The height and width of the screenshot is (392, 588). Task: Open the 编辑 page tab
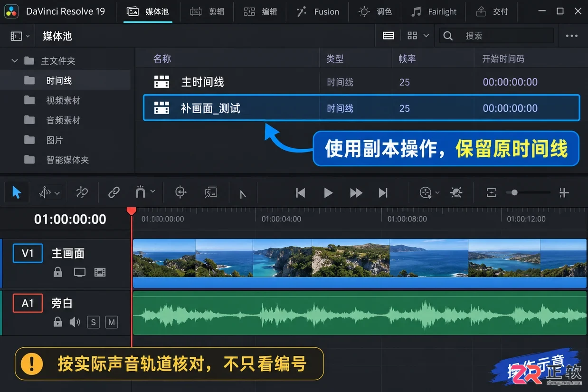260,11
